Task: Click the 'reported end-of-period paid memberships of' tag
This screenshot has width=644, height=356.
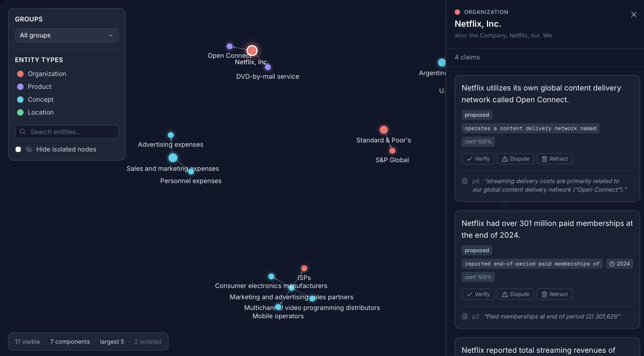Action: tap(532, 264)
